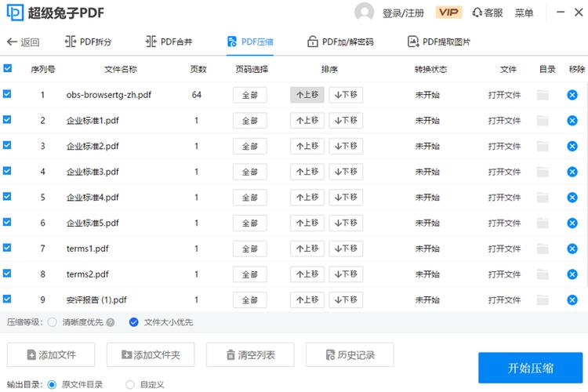The height and width of the screenshot is (392, 588).
Task: Switch to PDF合并 tab
Action: pos(169,42)
